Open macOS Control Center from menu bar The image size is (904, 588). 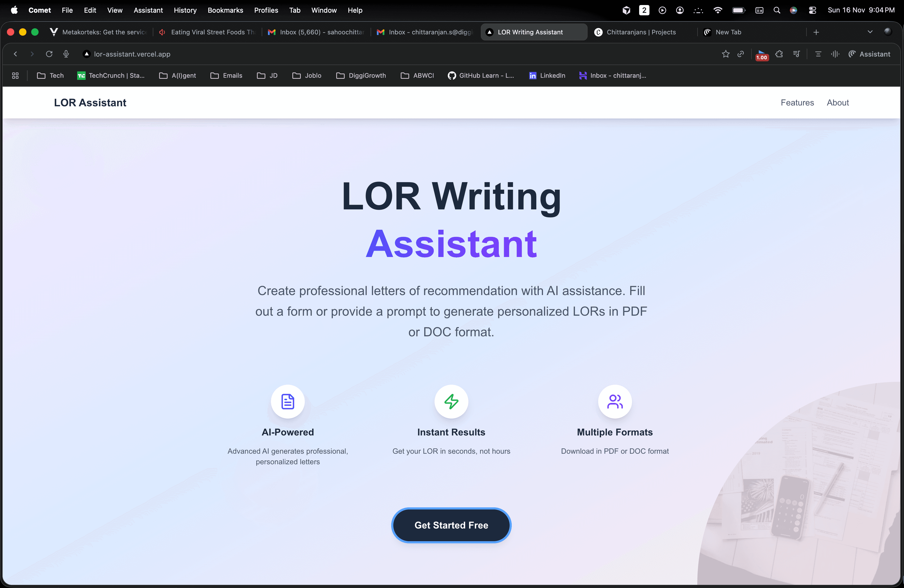tap(813, 10)
